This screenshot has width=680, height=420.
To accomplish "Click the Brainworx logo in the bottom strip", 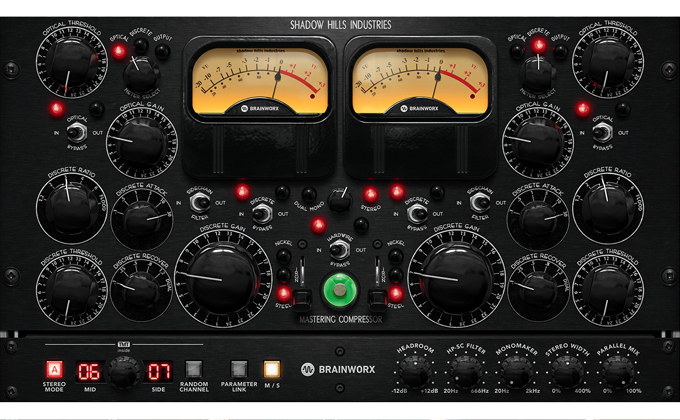I will tap(338, 369).
